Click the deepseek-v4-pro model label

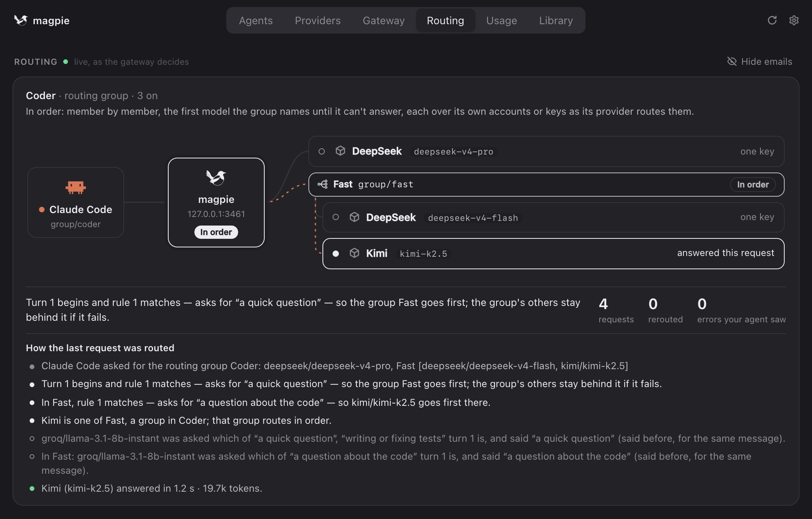coord(454,151)
